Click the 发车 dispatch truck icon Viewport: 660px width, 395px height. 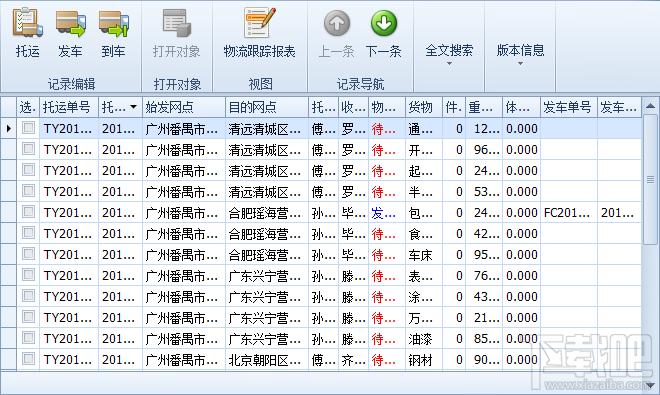click(70, 23)
